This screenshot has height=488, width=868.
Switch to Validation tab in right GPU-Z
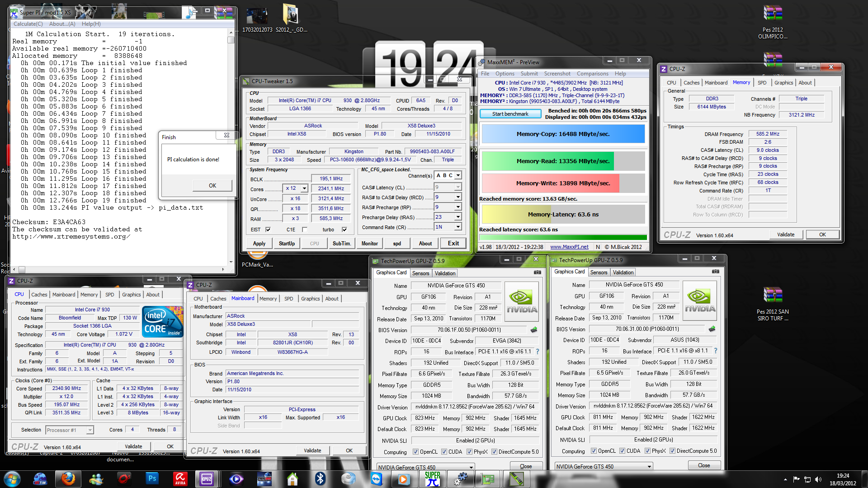[623, 272]
